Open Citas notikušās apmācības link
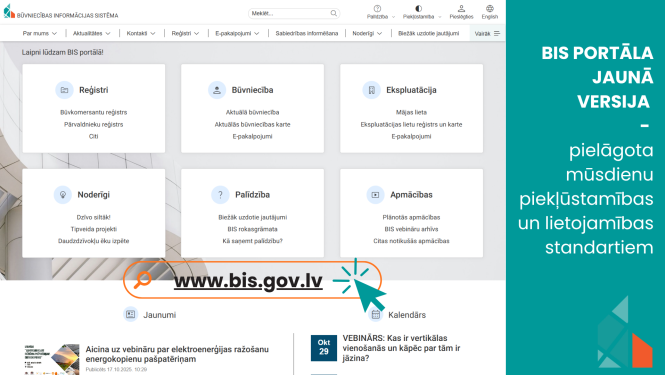The image size is (665, 375). coord(411,241)
